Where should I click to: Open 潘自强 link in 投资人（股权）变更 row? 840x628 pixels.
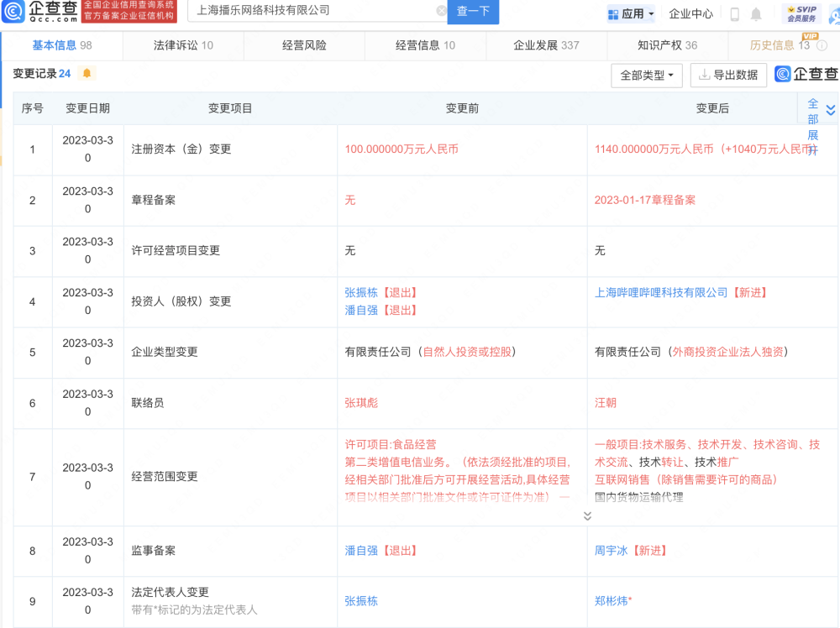tap(361, 311)
